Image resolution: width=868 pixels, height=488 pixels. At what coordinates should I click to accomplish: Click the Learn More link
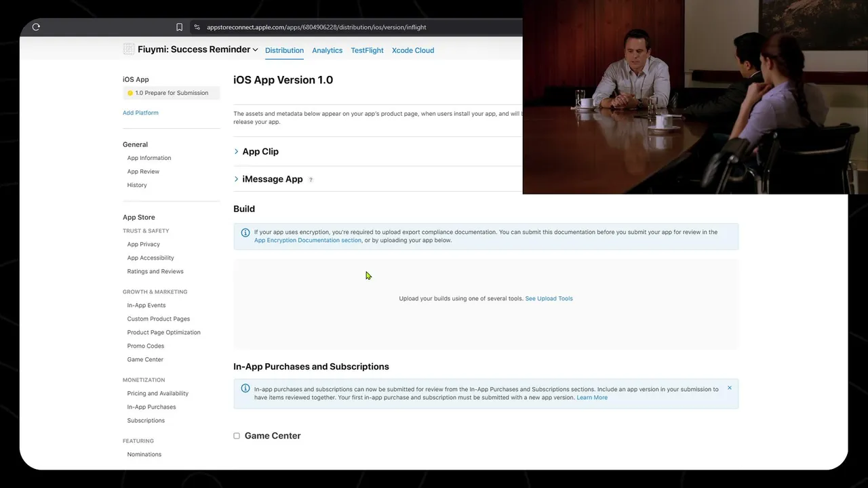point(592,398)
